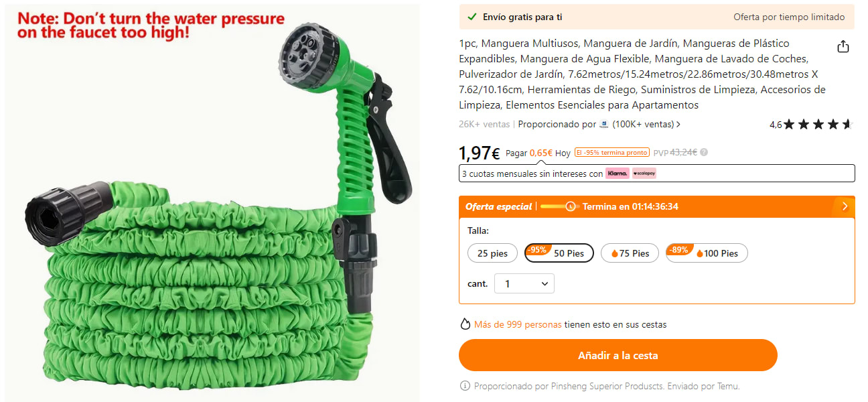Image resolution: width=868 pixels, height=402 pixels.
Task: Click the share icon beside the product title
Action: pos(843,46)
